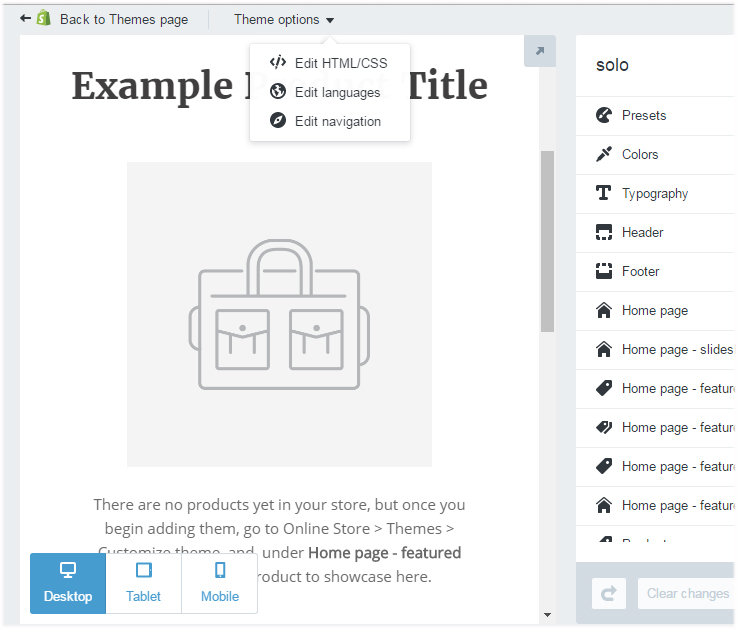Switch preview to Desktop view
This screenshot has width=737, height=629.
68,583
